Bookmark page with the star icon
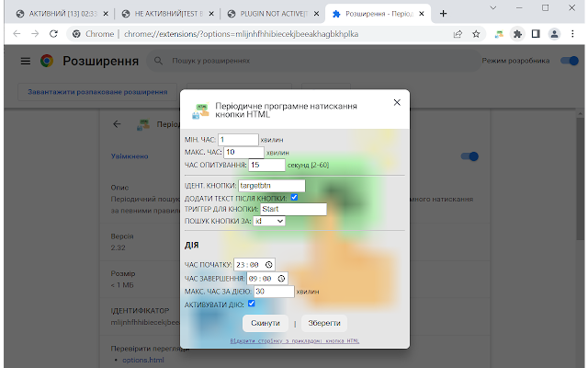Screen dimensions: 588x368 (476, 34)
